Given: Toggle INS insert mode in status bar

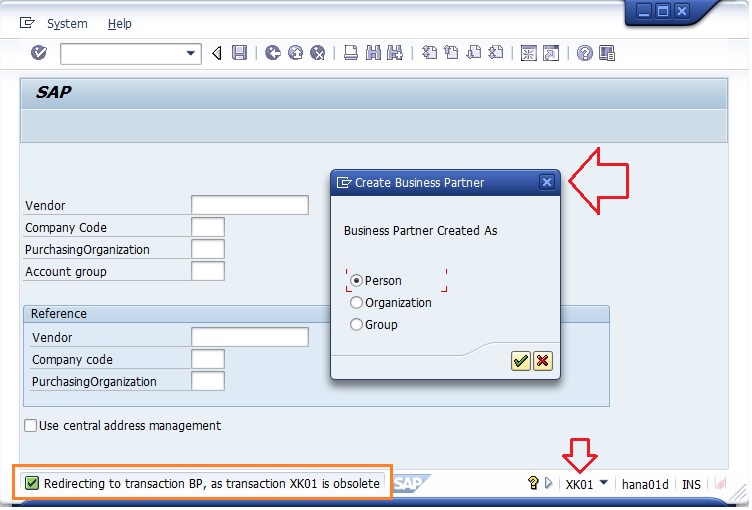Looking at the screenshot, I should (x=691, y=485).
